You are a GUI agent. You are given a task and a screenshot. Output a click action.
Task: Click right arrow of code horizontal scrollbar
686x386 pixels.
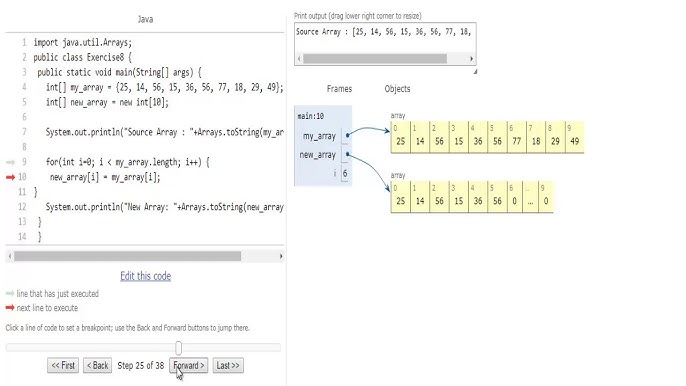281,256
